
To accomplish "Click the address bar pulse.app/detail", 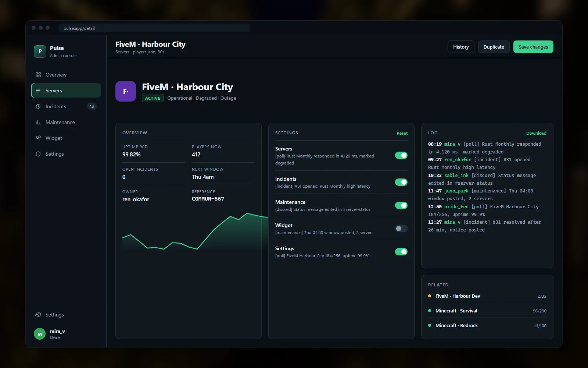I will [x=155, y=28].
